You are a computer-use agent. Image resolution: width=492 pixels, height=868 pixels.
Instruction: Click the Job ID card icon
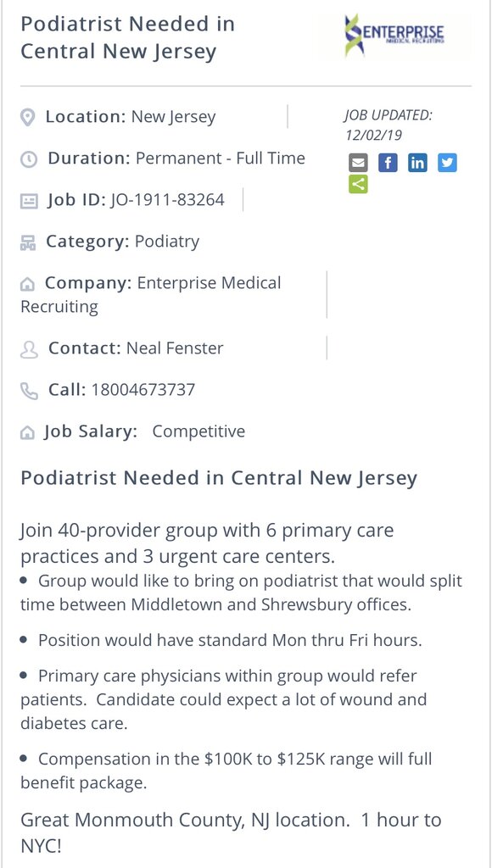point(29,200)
